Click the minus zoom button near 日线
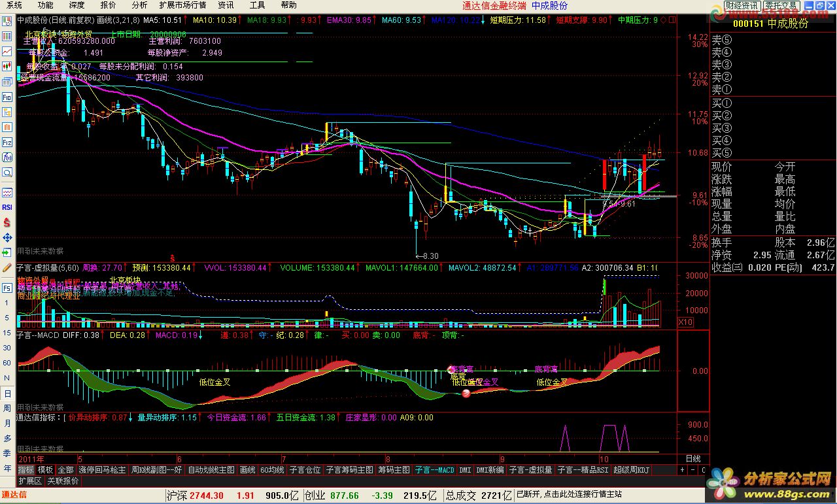This screenshot has height=504, width=837. point(692,470)
